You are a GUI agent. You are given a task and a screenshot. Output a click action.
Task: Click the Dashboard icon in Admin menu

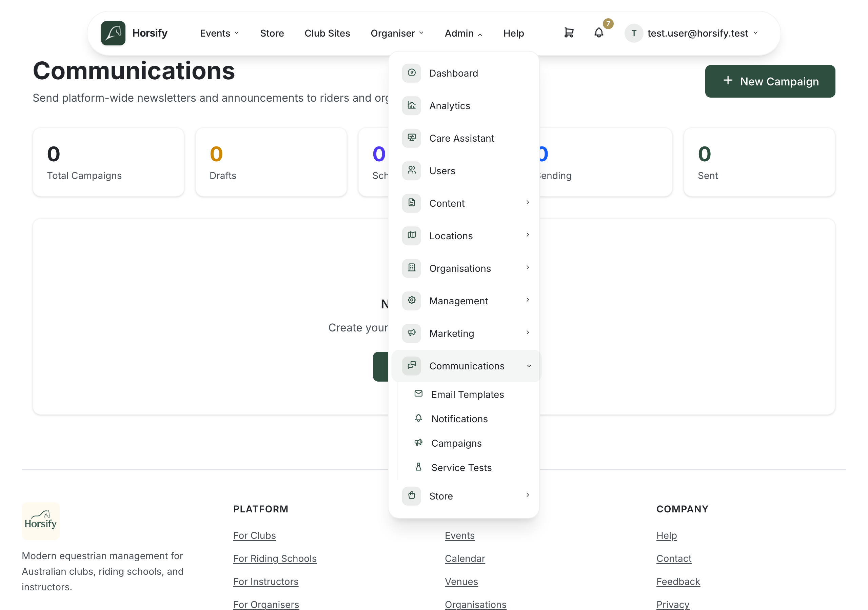[x=412, y=73]
